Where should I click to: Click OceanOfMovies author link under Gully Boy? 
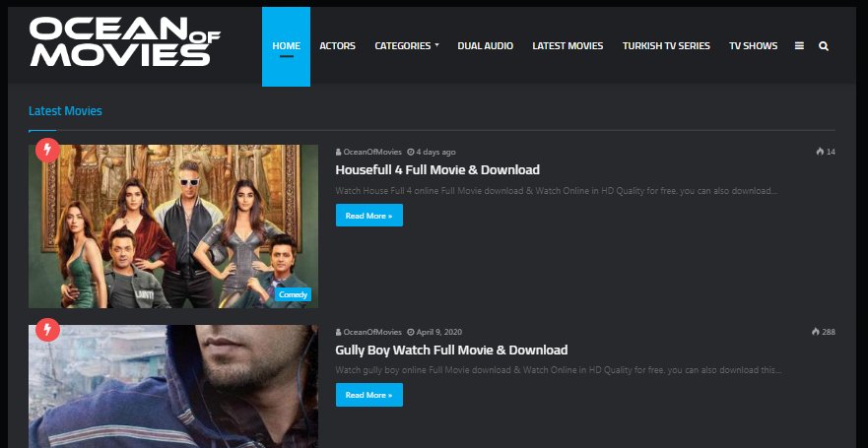(372, 333)
